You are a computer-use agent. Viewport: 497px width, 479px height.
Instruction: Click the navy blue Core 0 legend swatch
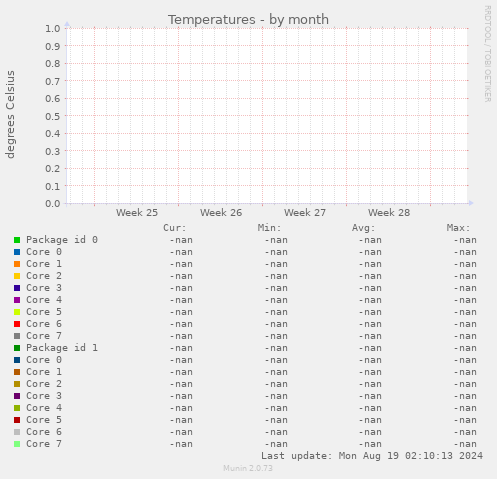(x=17, y=360)
